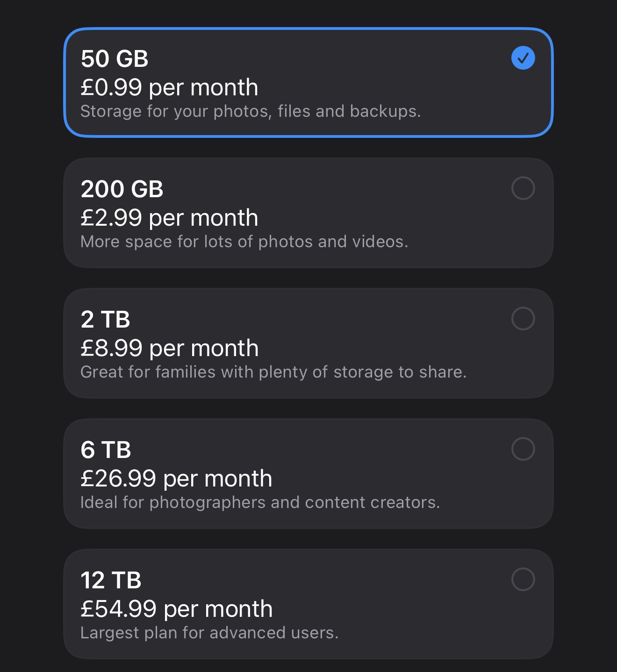Tap the £2.99 per month price

pos(169,218)
